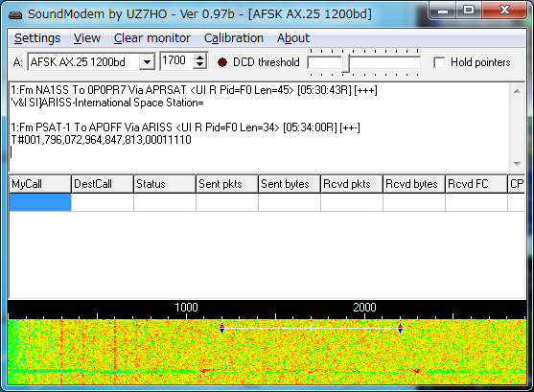Click monitor scrollbar up arrow
The width and height of the screenshot is (534, 392).
tap(517, 91)
